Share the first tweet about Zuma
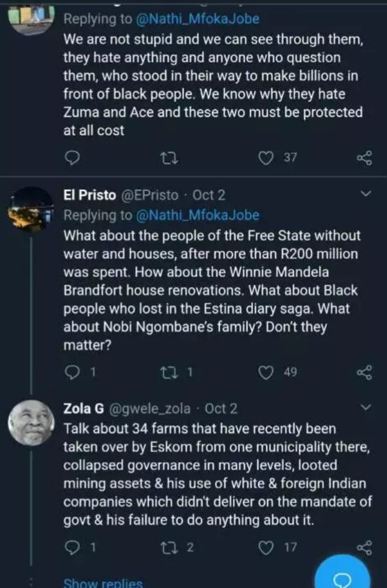 click(x=365, y=158)
